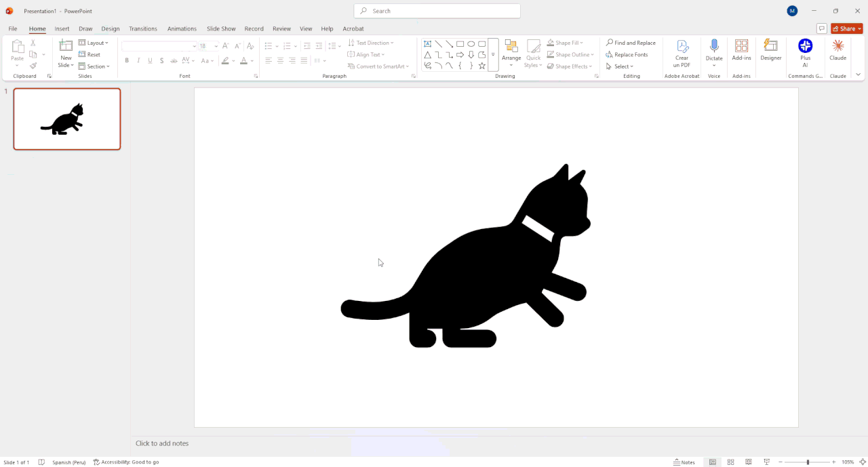
Task: Insert a New Slide
Action: [66, 54]
